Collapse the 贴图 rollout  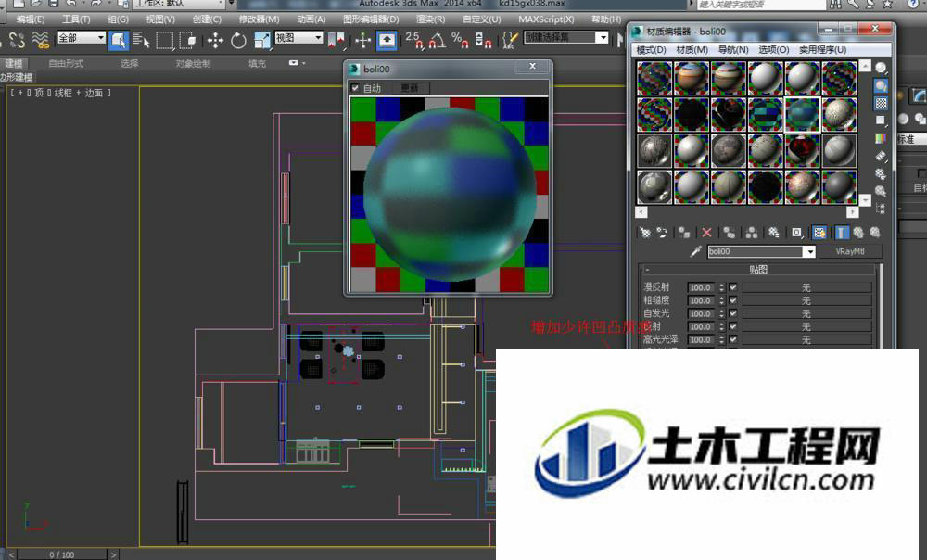[758, 270]
